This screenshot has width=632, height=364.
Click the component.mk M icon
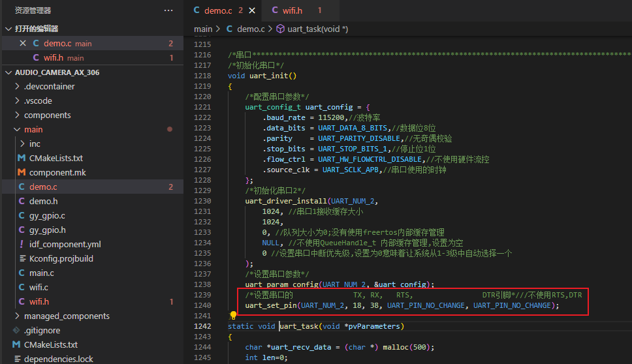point(22,172)
